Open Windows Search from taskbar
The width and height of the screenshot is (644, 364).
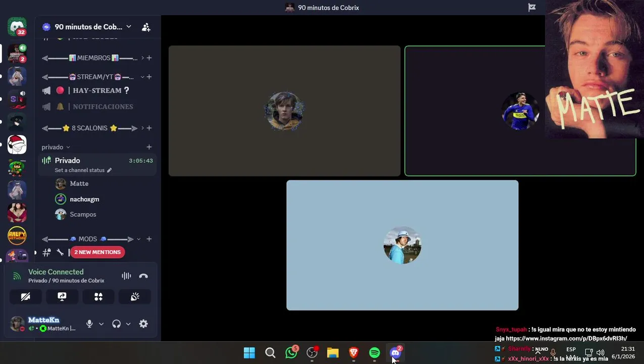point(270,353)
